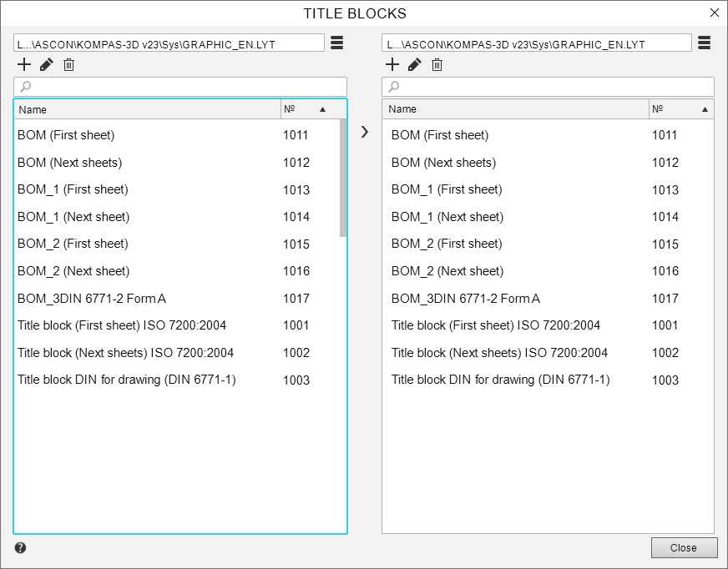This screenshot has height=569, width=728.
Task: Click the edit pencil icon in right panel
Action: 414,65
